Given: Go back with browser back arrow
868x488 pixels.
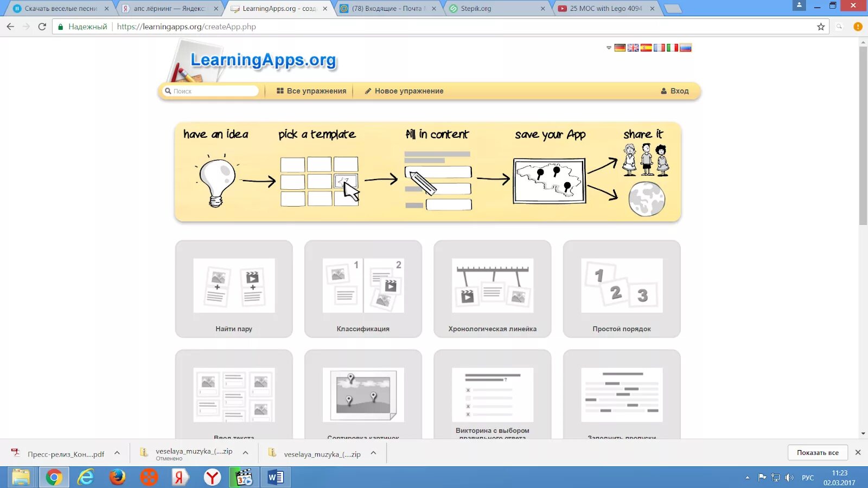Looking at the screenshot, I should [x=10, y=27].
